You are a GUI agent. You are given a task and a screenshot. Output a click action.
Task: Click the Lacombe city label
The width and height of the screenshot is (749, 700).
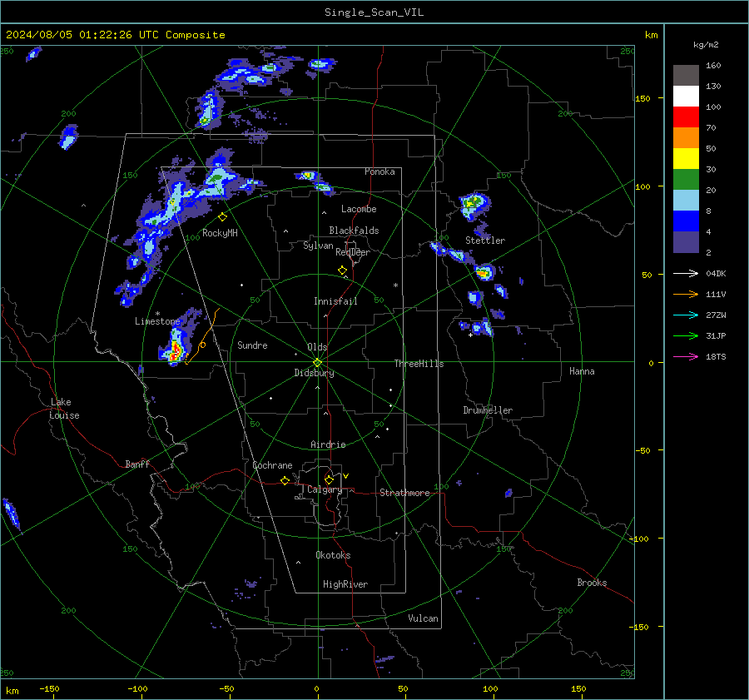(x=359, y=209)
